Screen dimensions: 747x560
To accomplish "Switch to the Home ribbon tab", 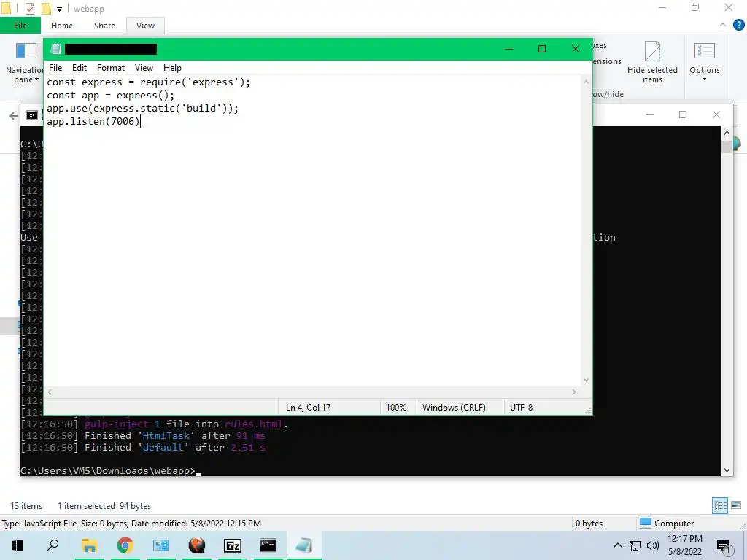I will (62, 26).
